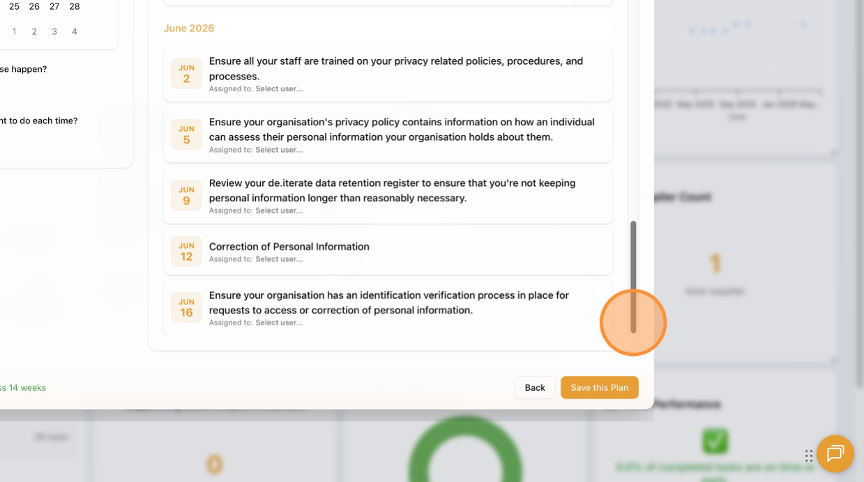
Task: Open the Correction of Personal Information task
Action: tap(289, 246)
